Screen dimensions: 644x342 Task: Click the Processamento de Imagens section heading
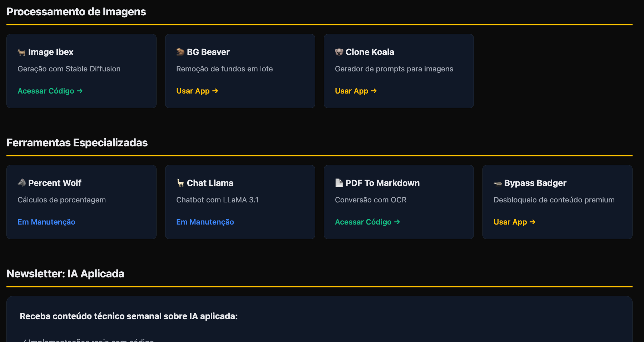[x=76, y=11]
